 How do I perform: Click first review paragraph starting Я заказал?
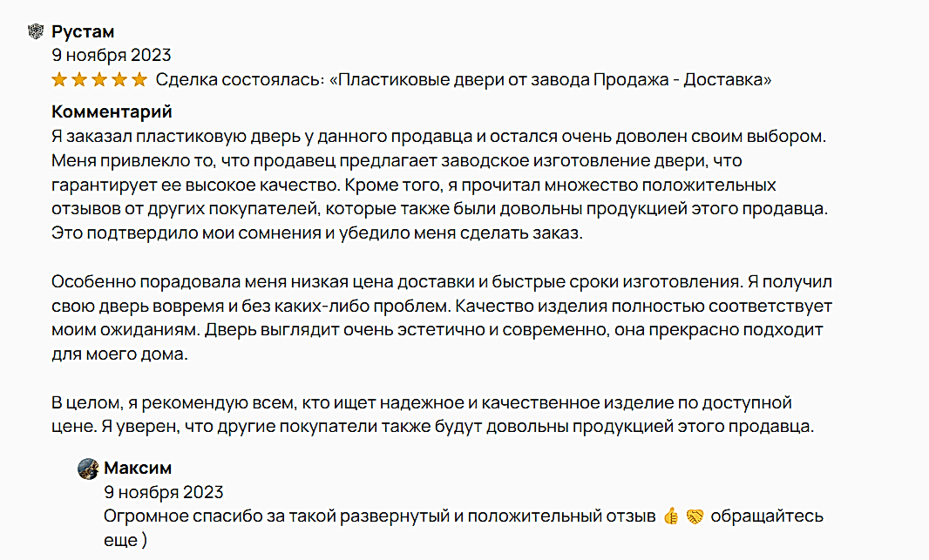point(439,185)
